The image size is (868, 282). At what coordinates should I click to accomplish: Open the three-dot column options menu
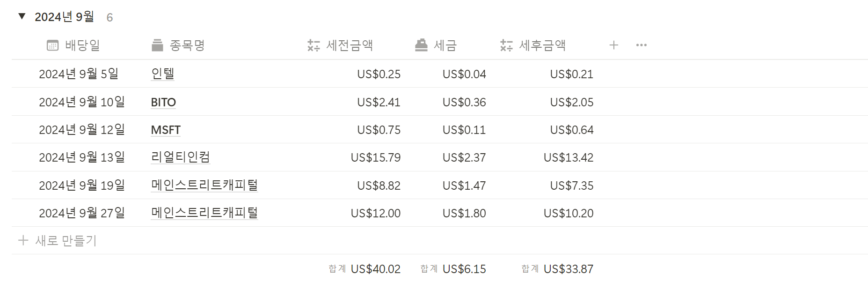[x=641, y=45]
